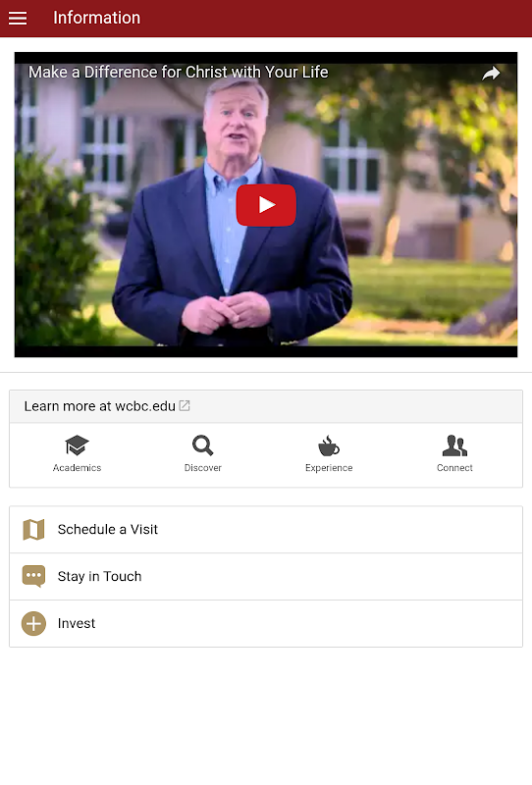This screenshot has height=785, width=532.
Task: Tap the Connect label
Action: pyautogui.click(x=454, y=468)
